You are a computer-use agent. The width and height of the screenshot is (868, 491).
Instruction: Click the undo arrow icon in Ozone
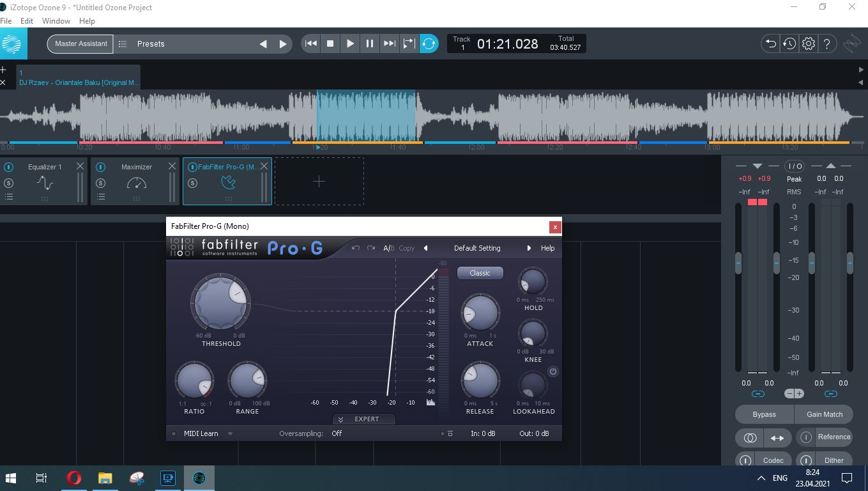coord(770,43)
